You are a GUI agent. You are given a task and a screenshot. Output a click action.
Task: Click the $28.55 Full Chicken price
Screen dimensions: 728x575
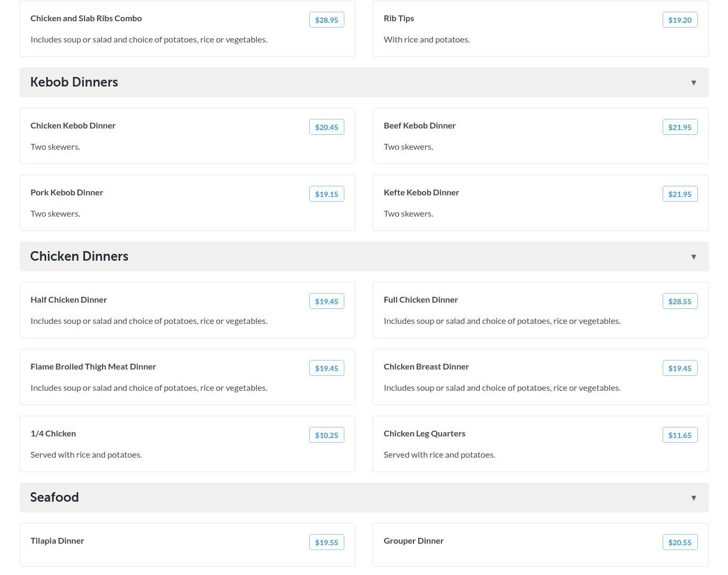pos(680,302)
